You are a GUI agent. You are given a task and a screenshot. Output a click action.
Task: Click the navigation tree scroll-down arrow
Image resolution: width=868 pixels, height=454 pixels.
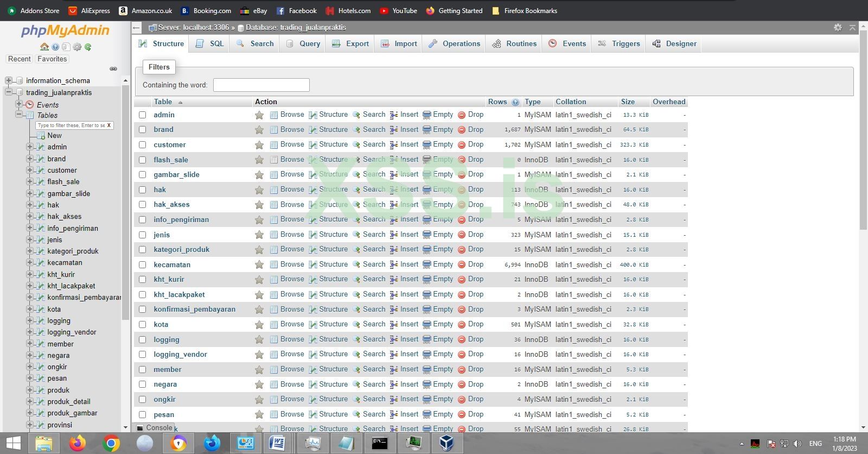(125, 428)
